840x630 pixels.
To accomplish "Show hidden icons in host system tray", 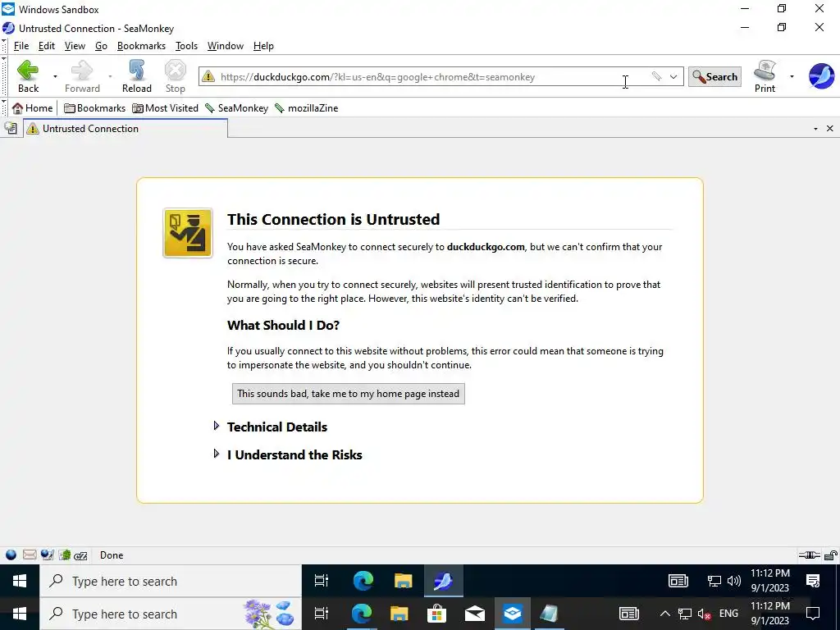I will click(x=664, y=614).
